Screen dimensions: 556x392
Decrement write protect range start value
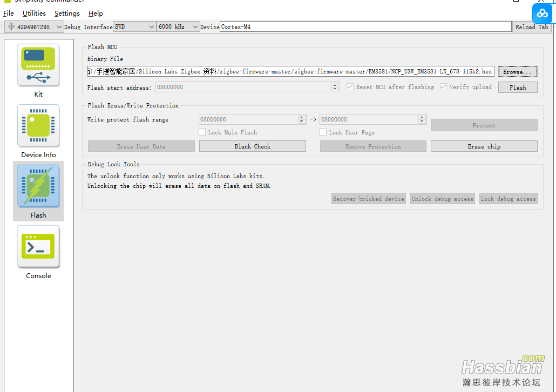302,121
